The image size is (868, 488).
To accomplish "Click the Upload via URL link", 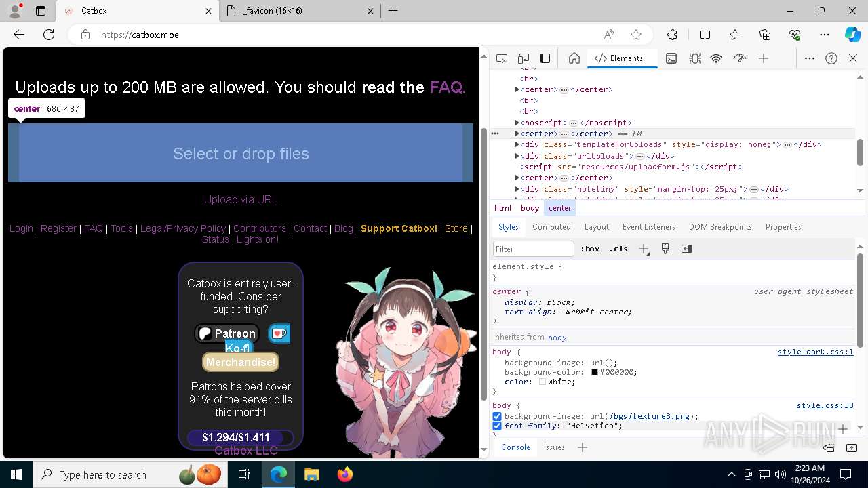I will (x=241, y=199).
